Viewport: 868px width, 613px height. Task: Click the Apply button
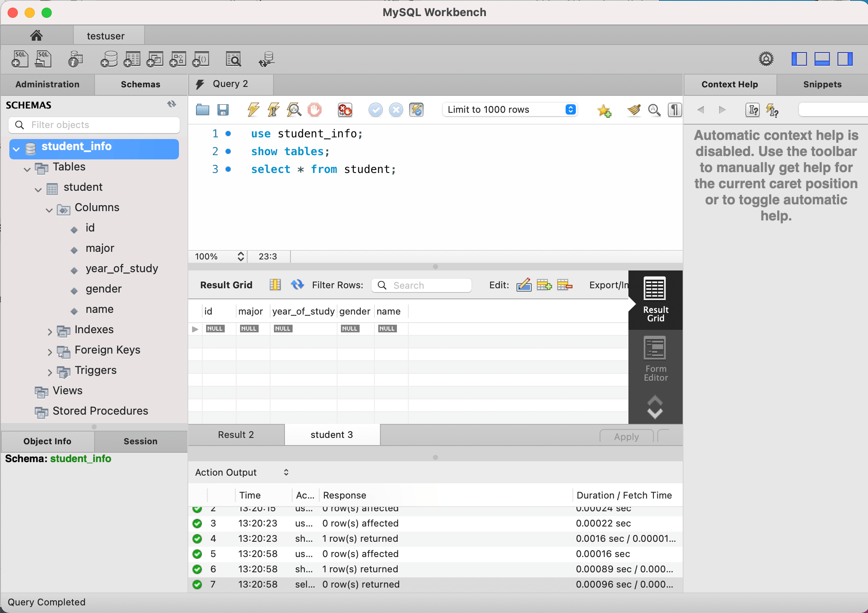point(626,437)
